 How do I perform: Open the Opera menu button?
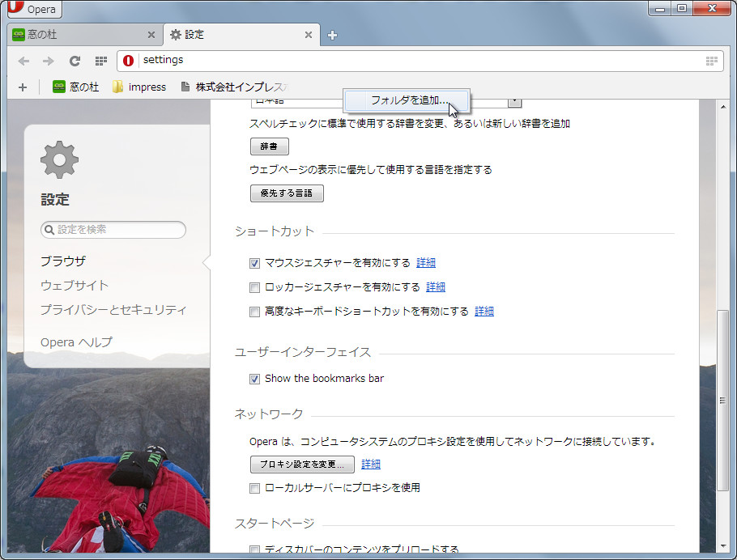35,8
